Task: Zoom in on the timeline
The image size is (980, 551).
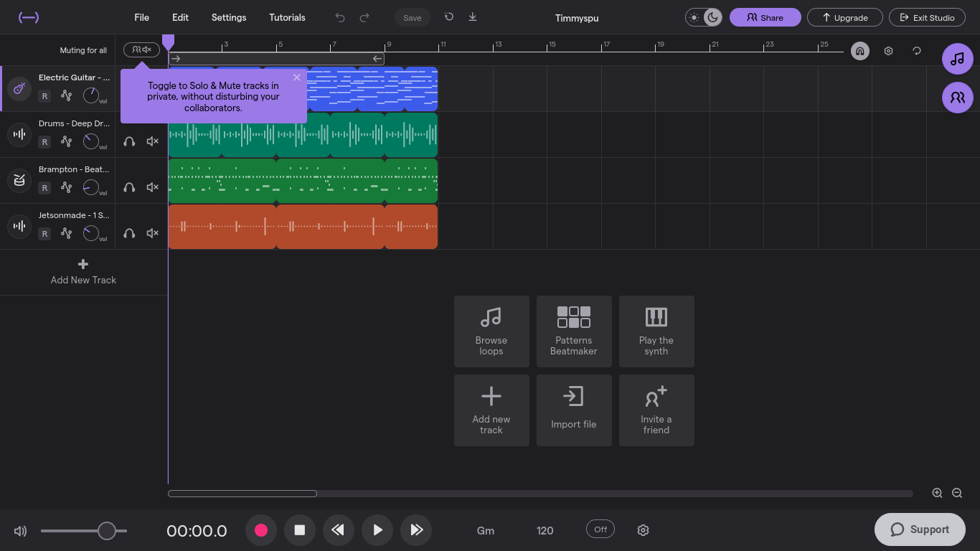Action: click(x=937, y=493)
